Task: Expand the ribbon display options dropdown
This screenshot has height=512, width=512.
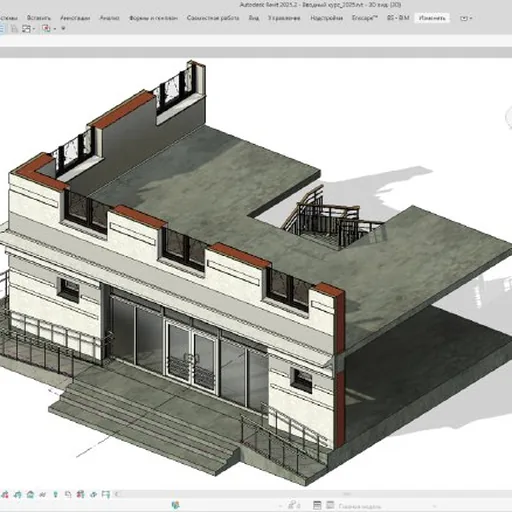Action: coord(466,18)
